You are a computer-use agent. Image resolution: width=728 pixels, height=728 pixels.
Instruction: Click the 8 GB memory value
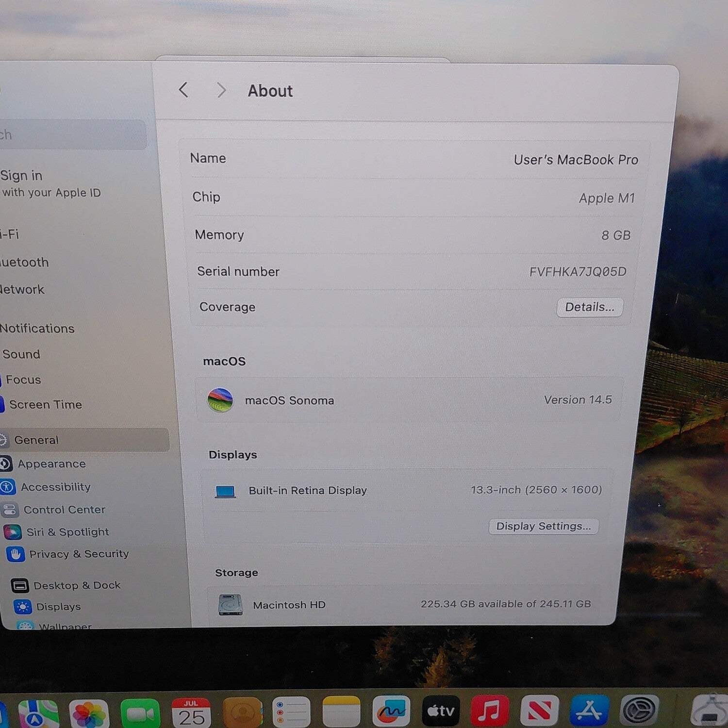pos(616,235)
